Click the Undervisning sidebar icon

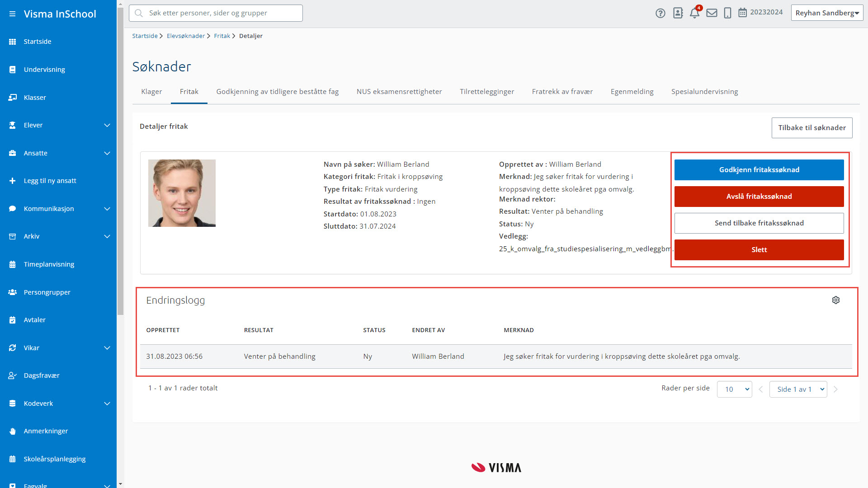(x=13, y=70)
